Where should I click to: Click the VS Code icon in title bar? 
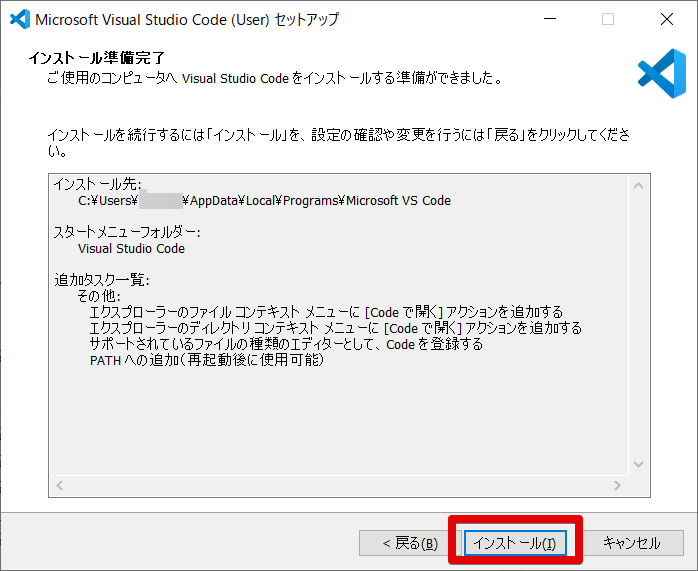(19, 19)
